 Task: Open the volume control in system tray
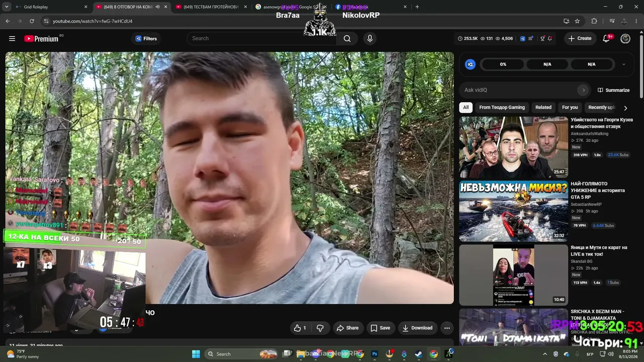pyautogui.click(x=611, y=354)
